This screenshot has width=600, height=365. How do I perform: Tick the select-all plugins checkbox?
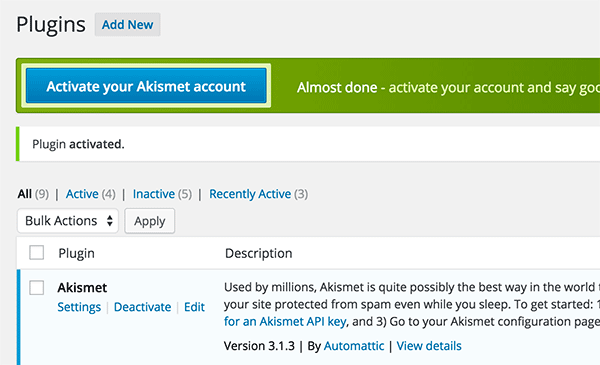pyautogui.click(x=37, y=253)
